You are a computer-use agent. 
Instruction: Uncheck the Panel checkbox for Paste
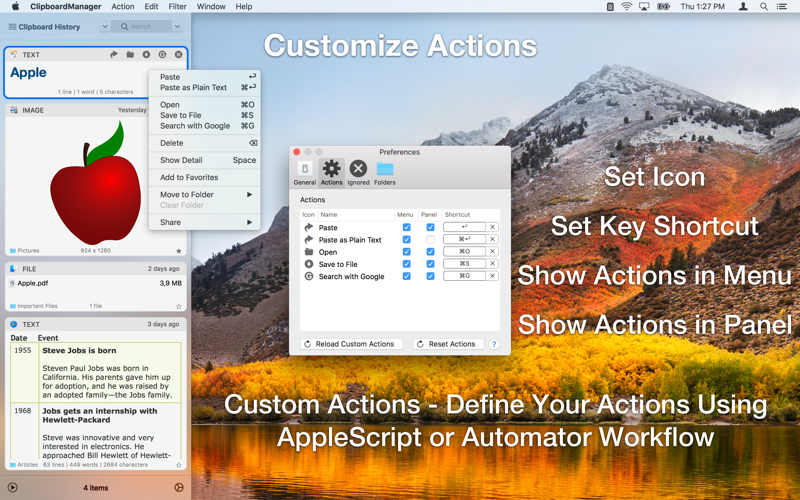[x=430, y=227]
